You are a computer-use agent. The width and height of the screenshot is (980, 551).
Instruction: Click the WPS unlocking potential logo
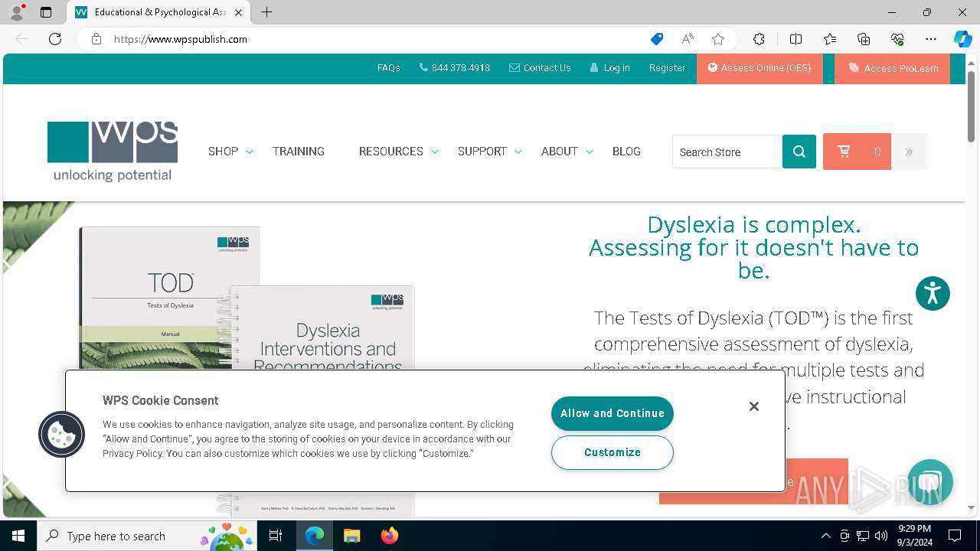(x=113, y=152)
